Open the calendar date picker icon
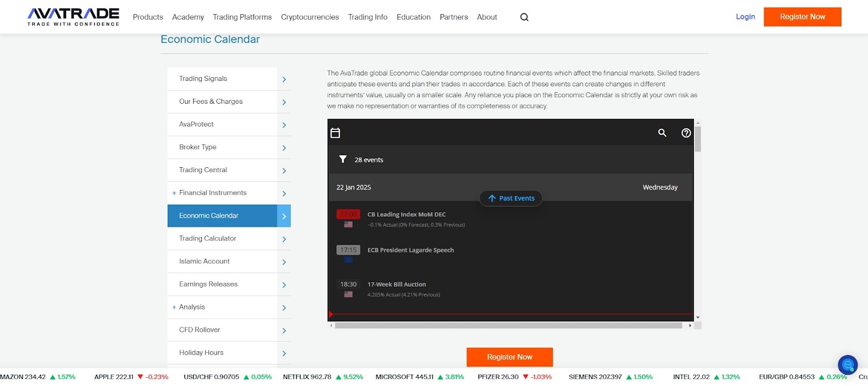868x386 pixels. click(x=335, y=133)
